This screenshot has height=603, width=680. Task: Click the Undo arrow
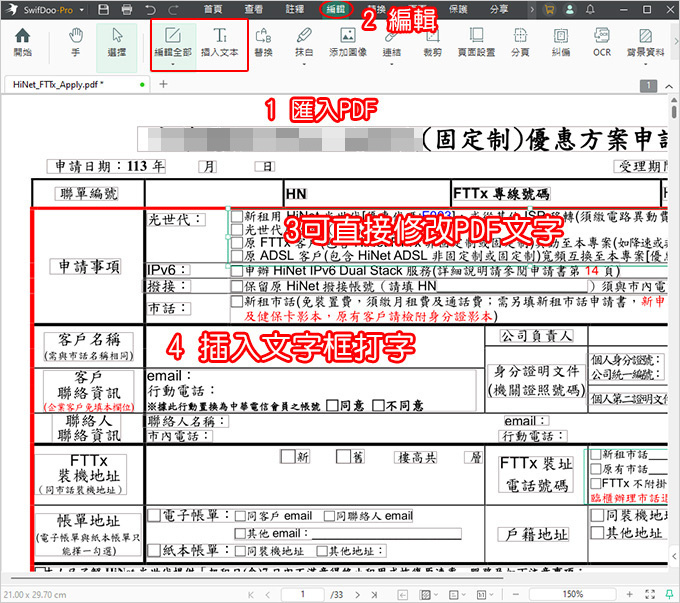tap(150, 9)
